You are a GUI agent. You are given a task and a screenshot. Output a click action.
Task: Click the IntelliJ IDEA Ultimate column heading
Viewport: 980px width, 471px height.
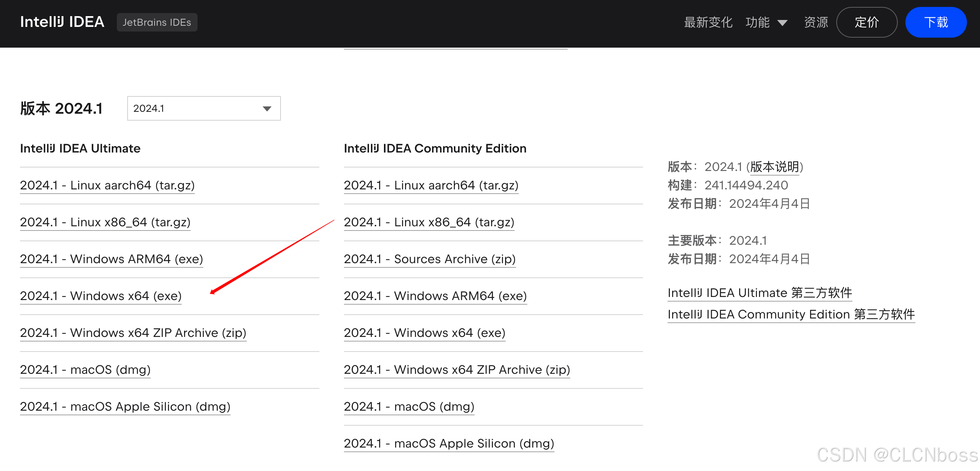pyautogui.click(x=80, y=148)
